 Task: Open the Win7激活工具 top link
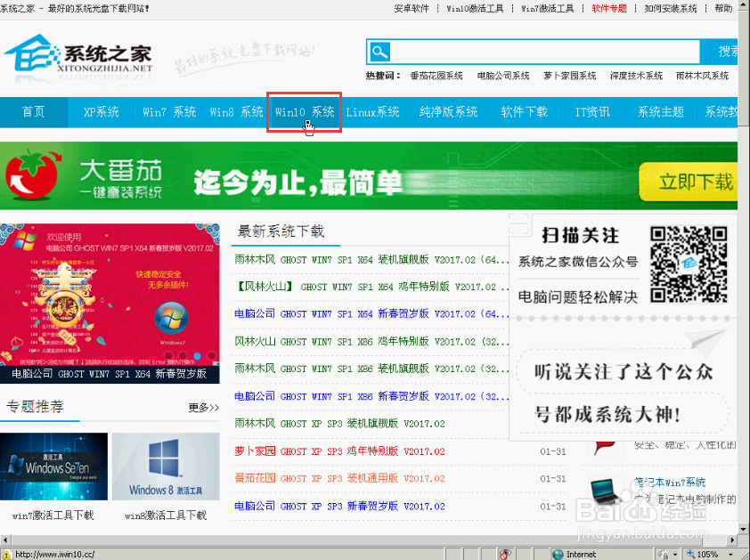[547, 9]
